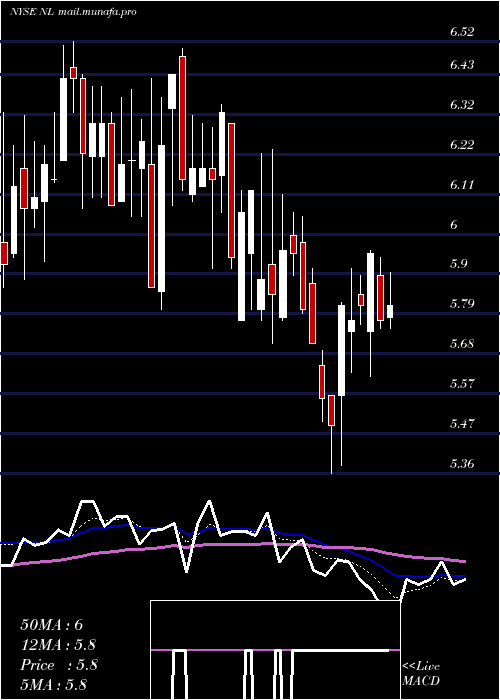Click the 6.32 price axis label
This screenshot has height=700, width=500.
click(x=462, y=105)
